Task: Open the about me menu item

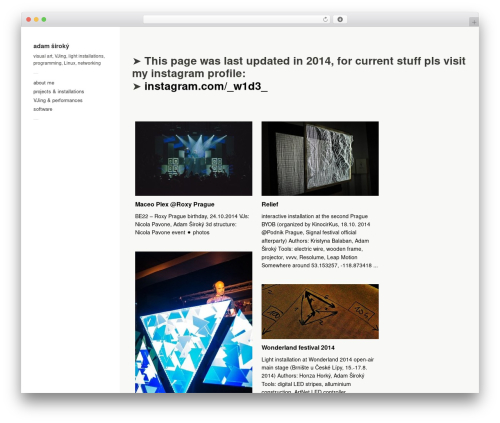Action: [44, 83]
